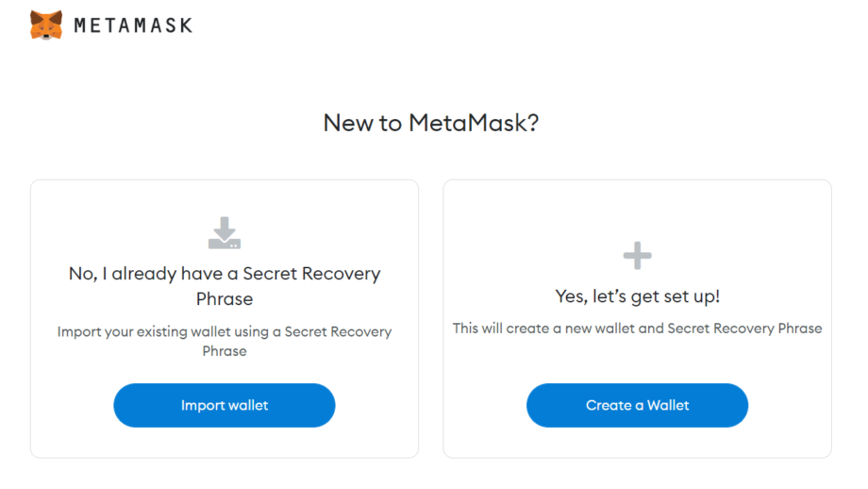Click the download tray icon above import heading
The width and height of the screenshot is (868, 489).
[x=225, y=233]
